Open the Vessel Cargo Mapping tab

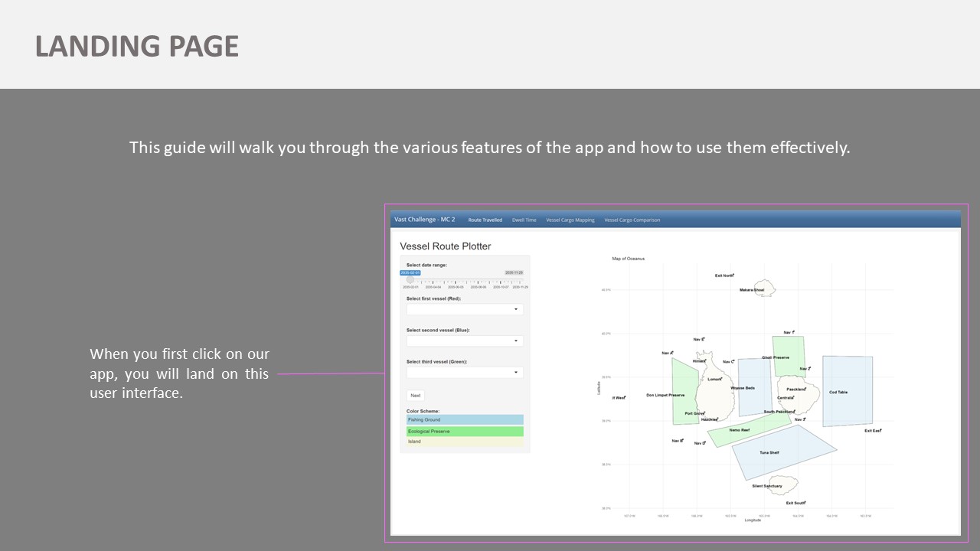click(x=570, y=220)
